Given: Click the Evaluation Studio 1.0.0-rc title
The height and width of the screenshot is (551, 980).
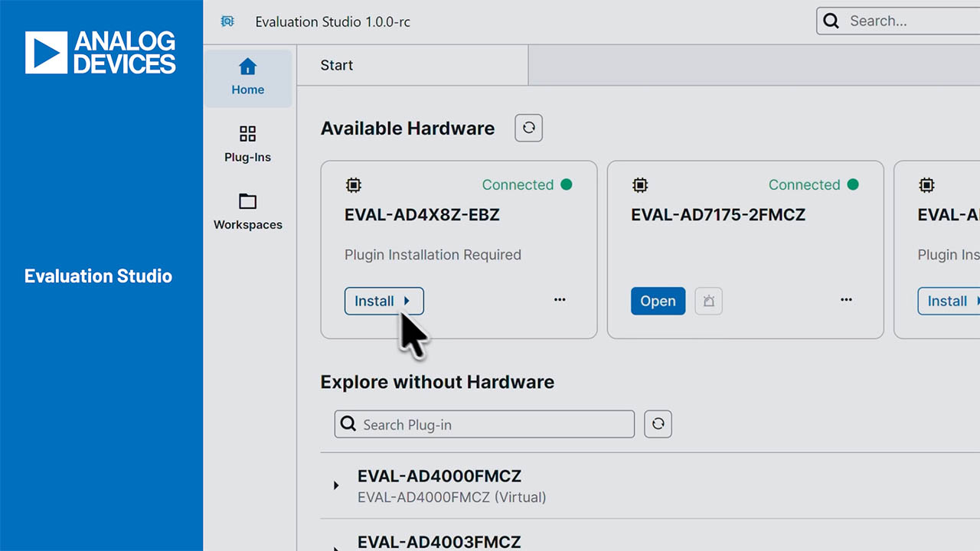Looking at the screenshot, I should coord(332,21).
